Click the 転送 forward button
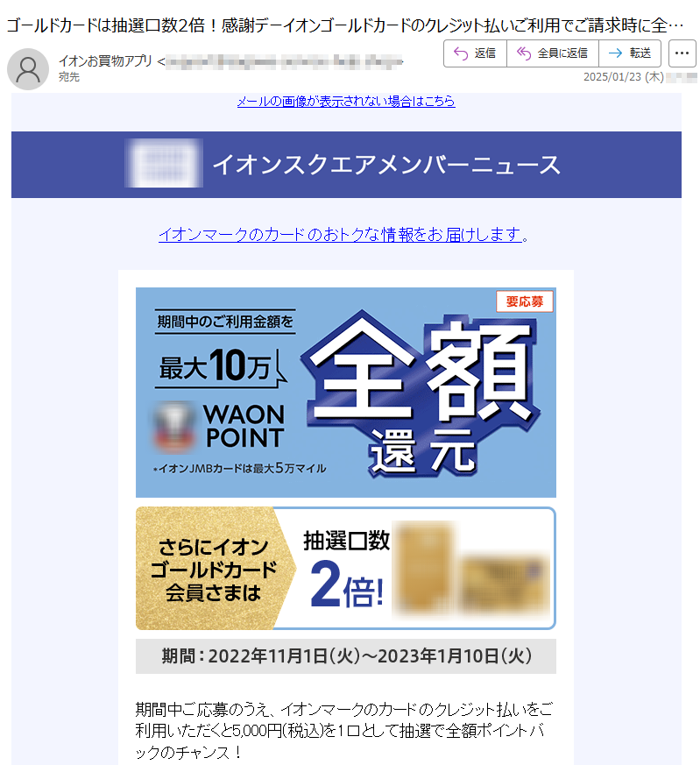 pyautogui.click(x=630, y=53)
